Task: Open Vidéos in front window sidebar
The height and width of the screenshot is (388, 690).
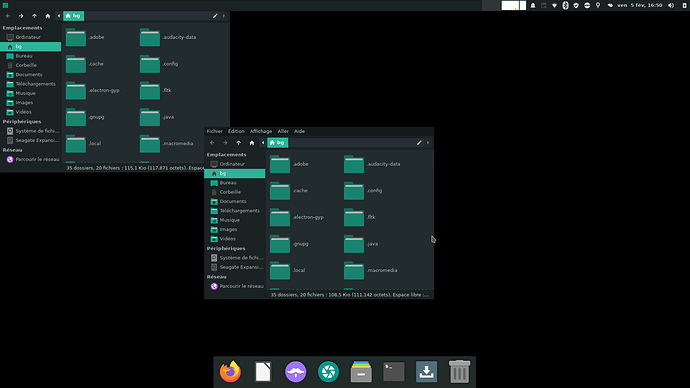Action: [x=235, y=239]
